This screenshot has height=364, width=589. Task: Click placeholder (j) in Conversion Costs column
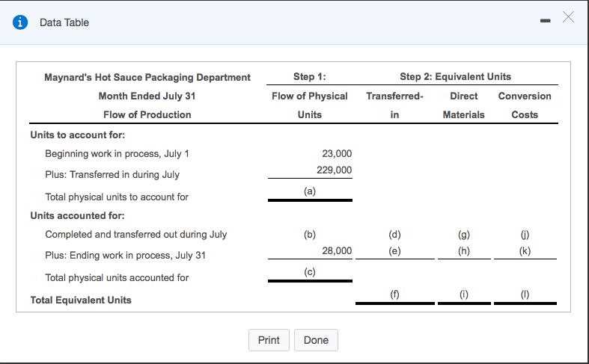(x=525, y=234)
